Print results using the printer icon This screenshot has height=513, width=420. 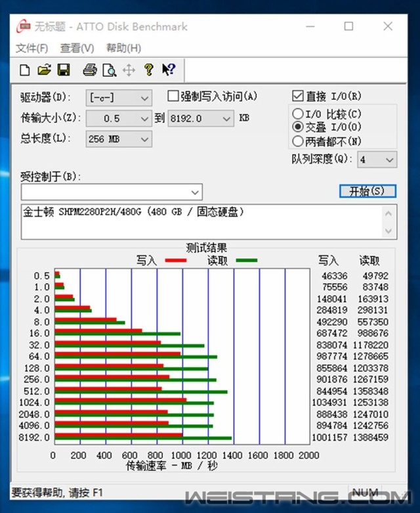click(x=89, y=70)
